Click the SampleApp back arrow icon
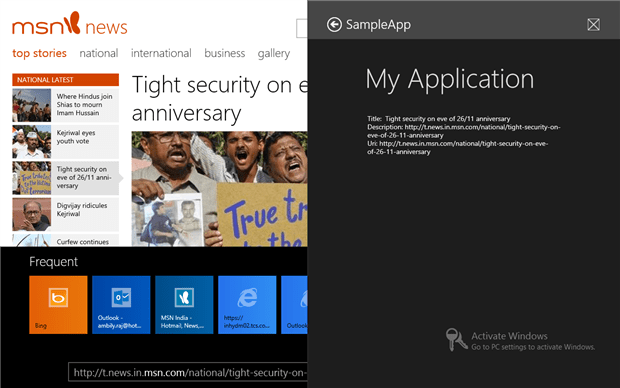Image resolution: width=620 pixels, height=388 pixels. [334, 25]
